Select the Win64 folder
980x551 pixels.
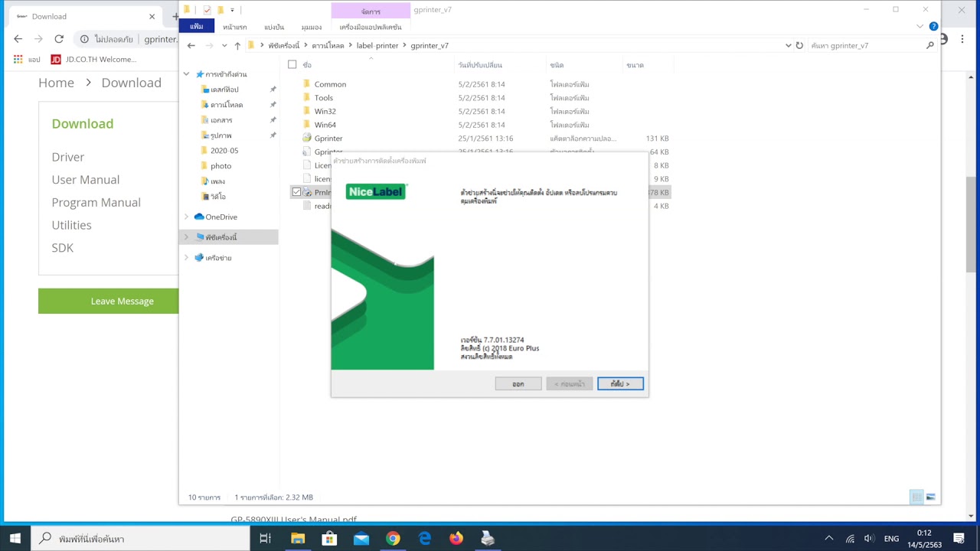325,125
